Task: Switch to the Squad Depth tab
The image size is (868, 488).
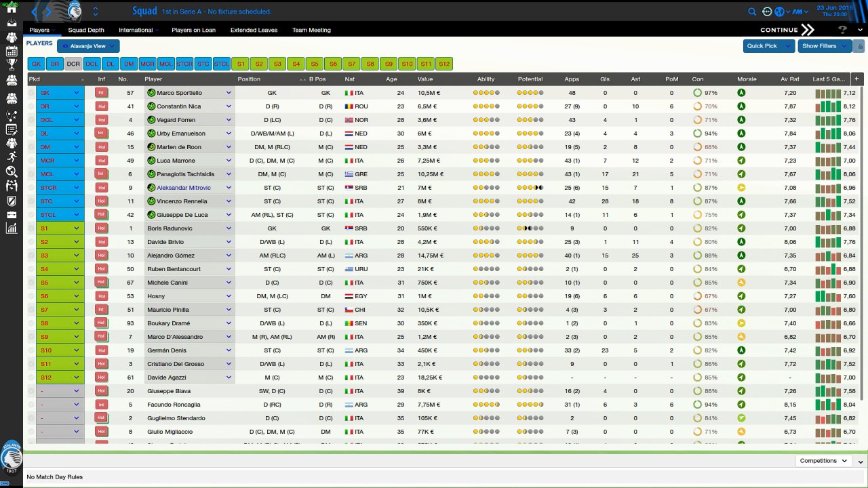Action: pyautogui.click(x=86, y=30)
